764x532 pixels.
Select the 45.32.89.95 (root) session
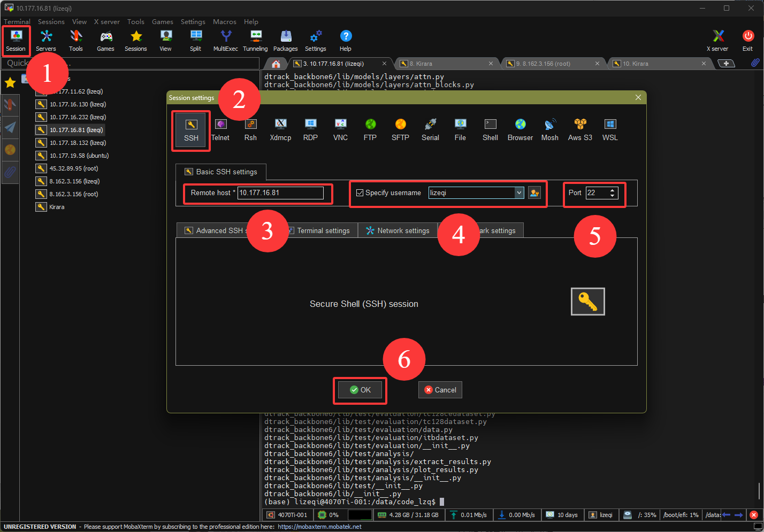click(67, 168)
